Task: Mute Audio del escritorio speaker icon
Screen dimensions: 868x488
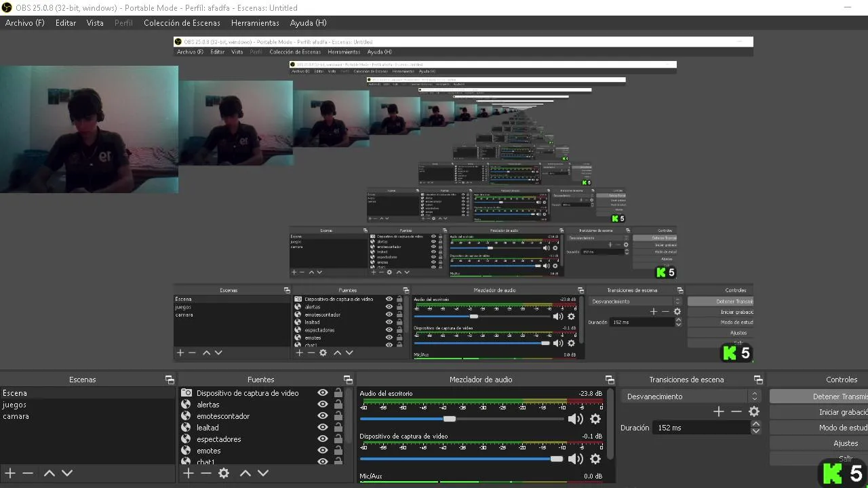Action: tap(576, 419)
